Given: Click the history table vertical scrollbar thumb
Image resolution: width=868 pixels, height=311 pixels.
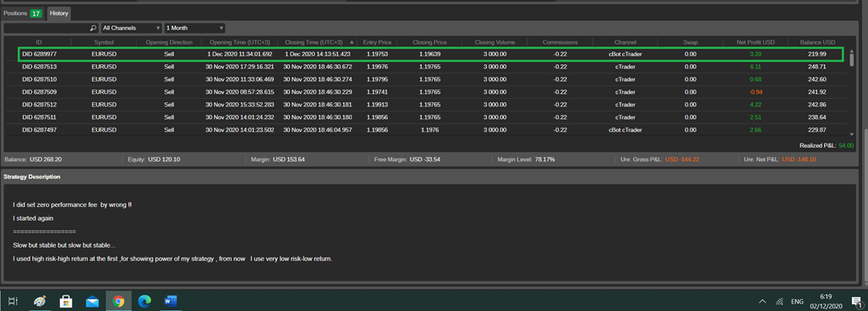Looking at the screenshot, I should [x=851, y=59].
